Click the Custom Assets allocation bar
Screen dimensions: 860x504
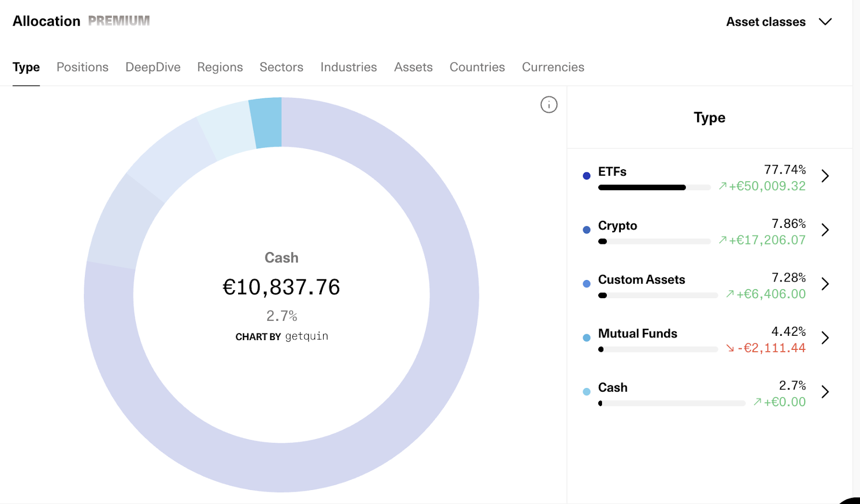coord(658,296)
